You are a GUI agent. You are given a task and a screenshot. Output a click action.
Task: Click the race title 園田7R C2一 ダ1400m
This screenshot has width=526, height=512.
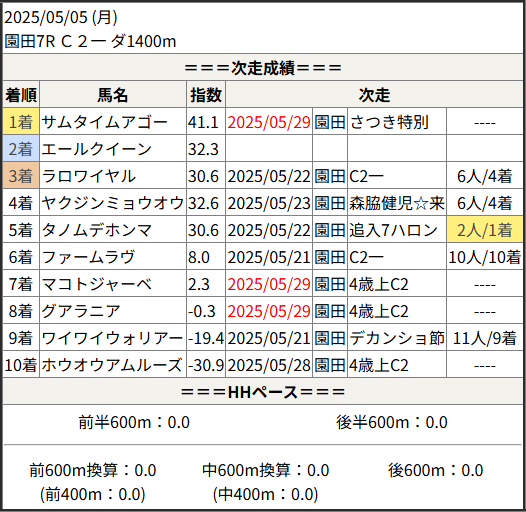[91, 41]
